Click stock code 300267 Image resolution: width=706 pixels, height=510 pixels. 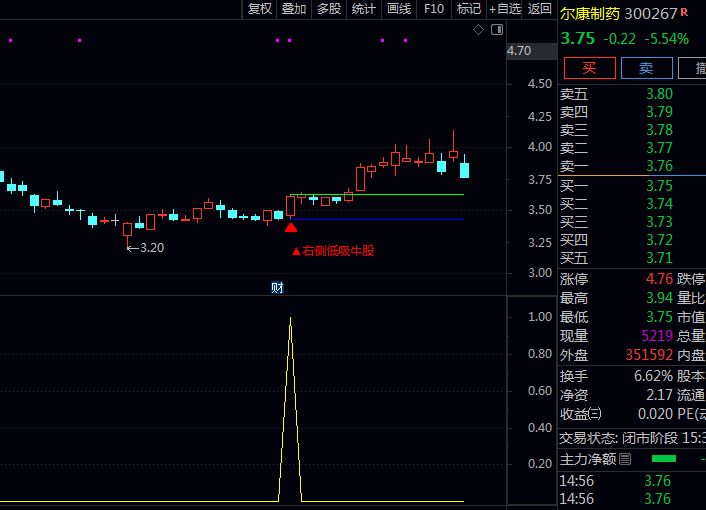tap(651, 14)
